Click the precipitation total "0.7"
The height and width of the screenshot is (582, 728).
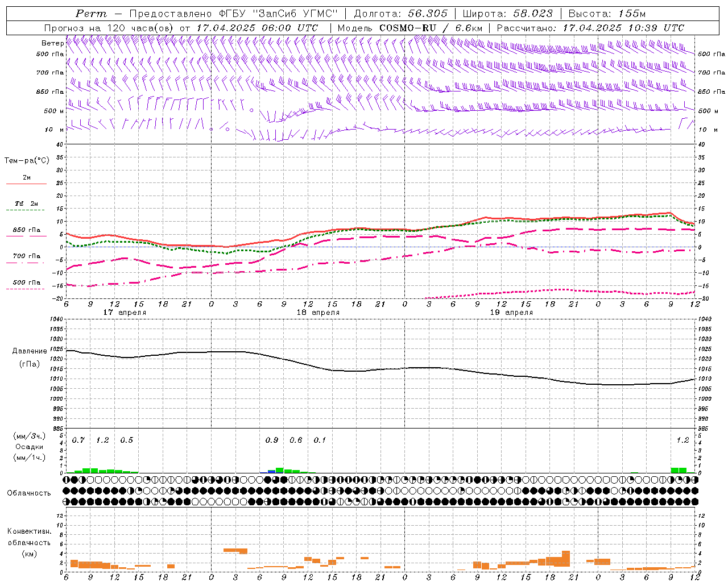click(x=78, y=440)
